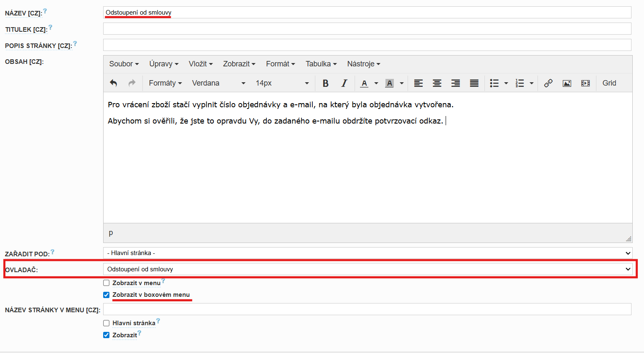This screenshot has width=644, height=354.
Task: Open help icon beside Zobrazit v menu
Action: click(163, 281)
